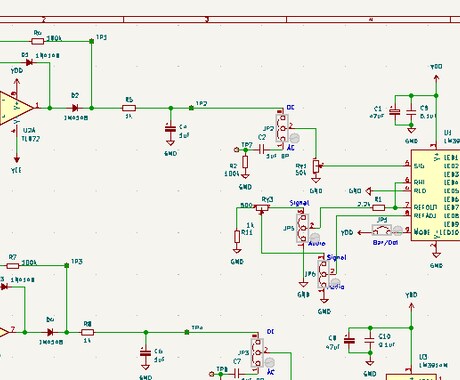Click the junction dot on REFOUT wire
This screenshot has width=460, height=380.
[395, 208]
